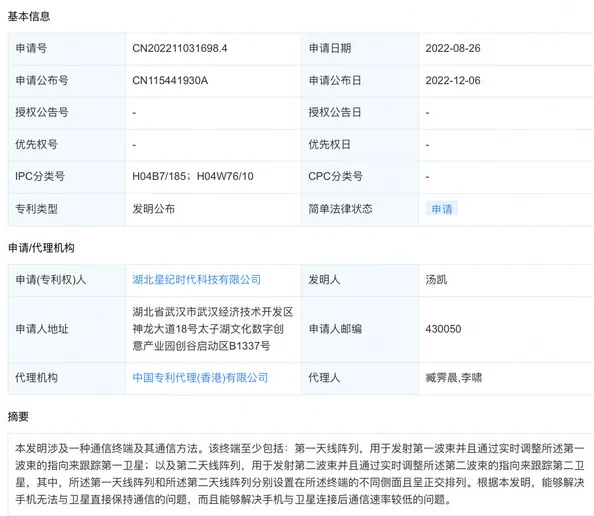The image size is (594, 516).
Task: Click inventor name 汤凯
Action: tap(436, 280)
